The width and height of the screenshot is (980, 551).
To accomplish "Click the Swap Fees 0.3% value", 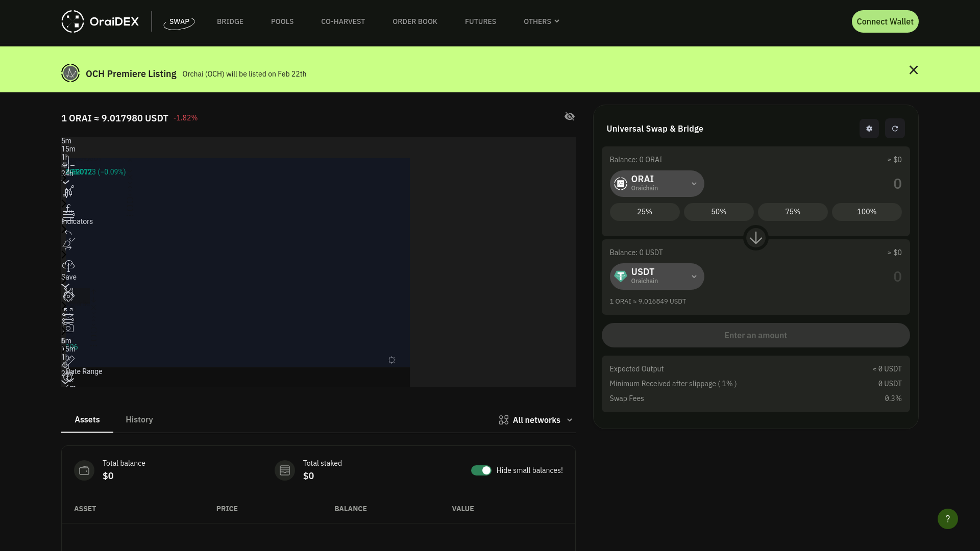I will pyautogui.click(x=893, y=398).
